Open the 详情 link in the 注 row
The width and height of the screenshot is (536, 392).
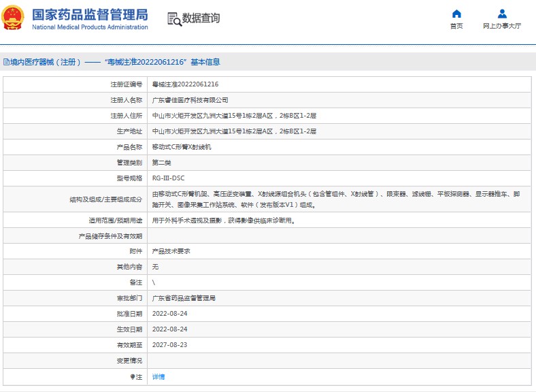pos(158,376)
